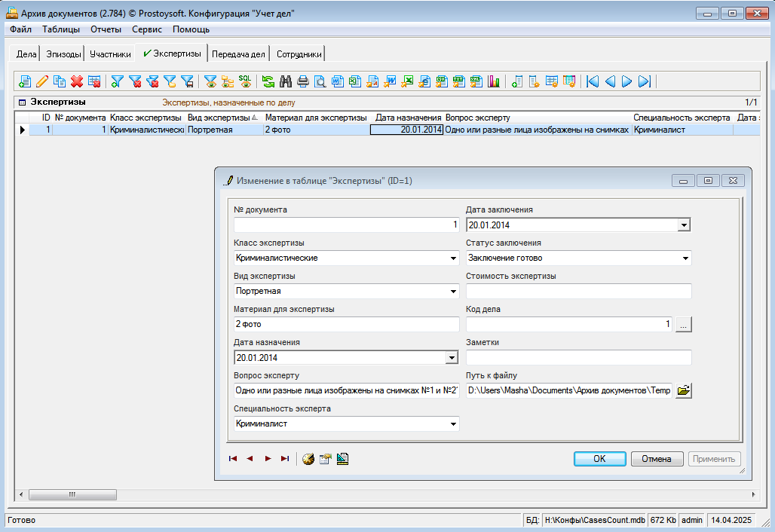Click the binoculars search icon
Image resolution: width=775 pixels, height=532 pixels.
286,81
